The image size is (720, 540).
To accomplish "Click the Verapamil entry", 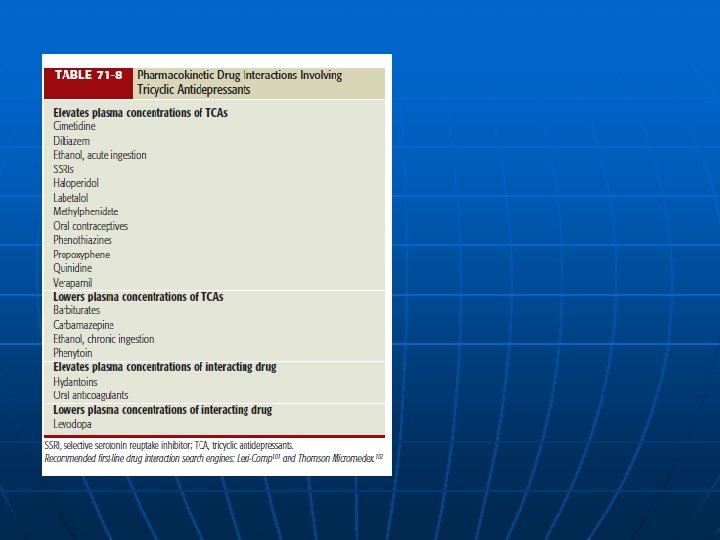I will (73, 283).
